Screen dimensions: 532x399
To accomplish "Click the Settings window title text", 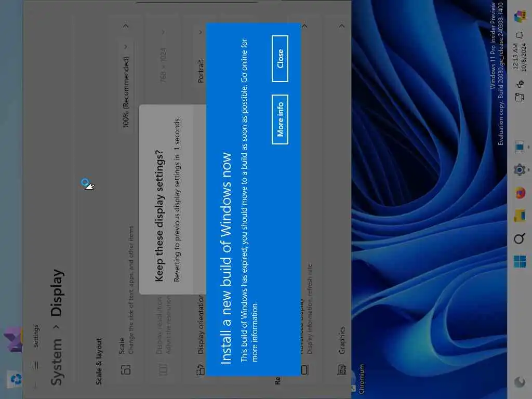I will tap(36, 336).
